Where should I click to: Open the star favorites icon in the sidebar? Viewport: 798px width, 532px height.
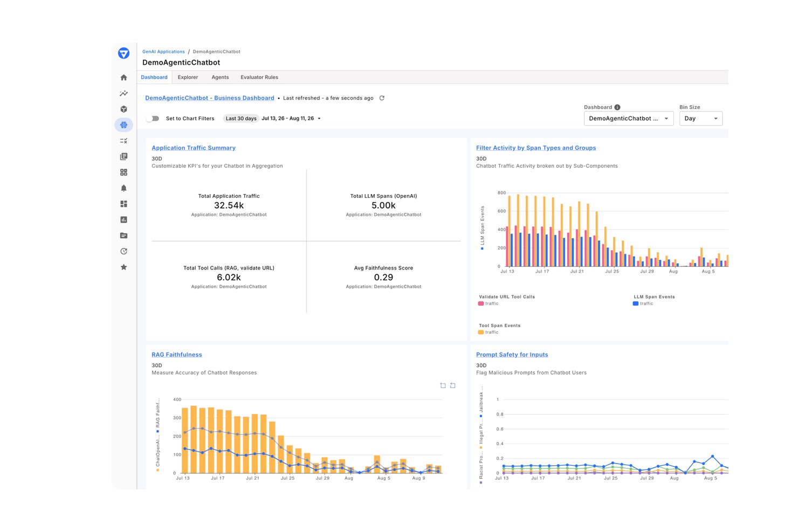tap(123, 267)
